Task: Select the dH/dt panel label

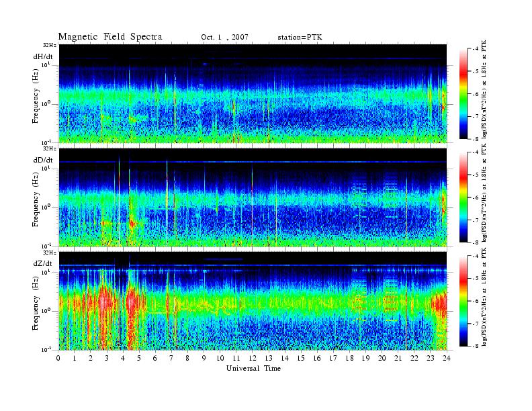Action: point(43,56)
